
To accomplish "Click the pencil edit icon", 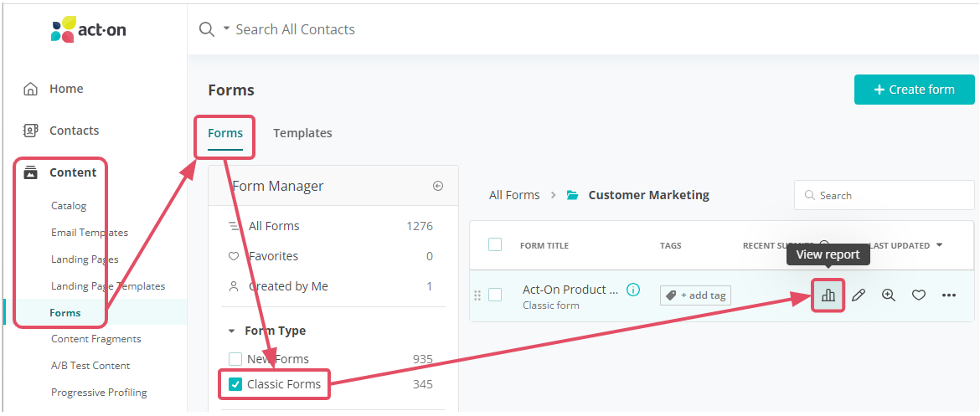I will pyautogui.click(x=859, y=295).
